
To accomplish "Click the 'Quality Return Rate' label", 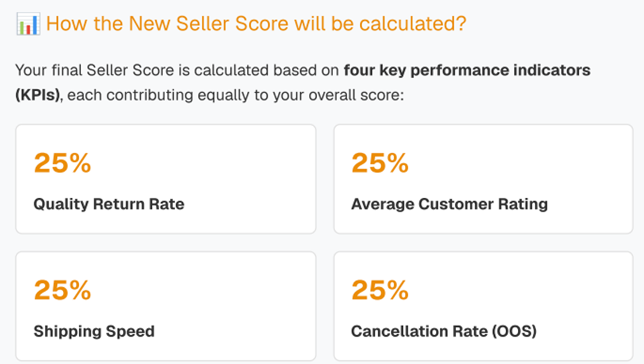I will (x=108, y=204).
